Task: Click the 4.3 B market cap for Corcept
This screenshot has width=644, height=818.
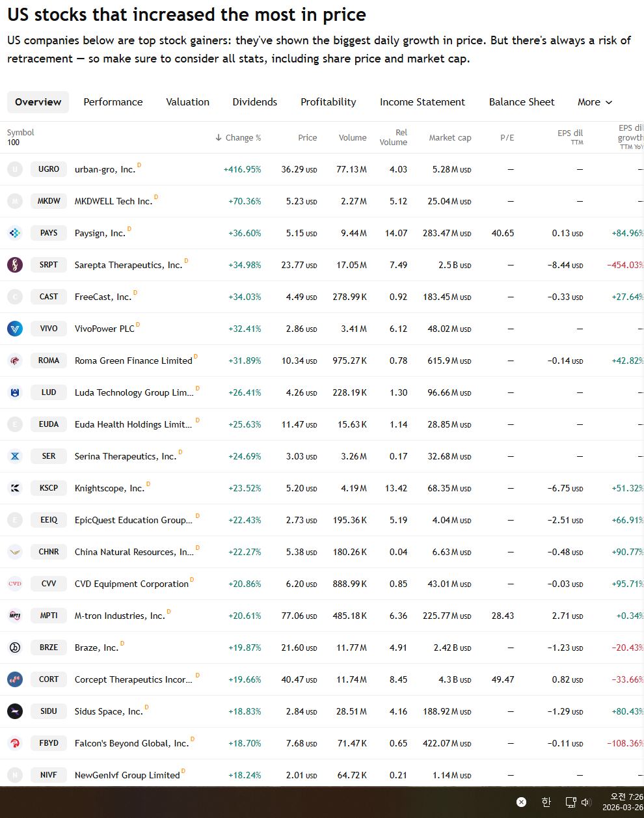Action: point(455,679)
